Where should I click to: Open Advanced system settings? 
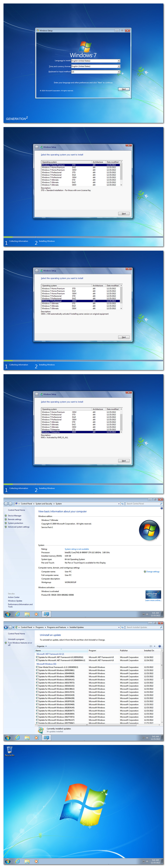click(x=19, y=527)
